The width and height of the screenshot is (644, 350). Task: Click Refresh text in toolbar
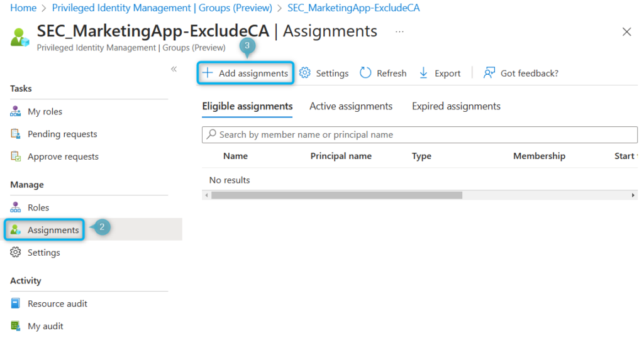coord(391,74)
